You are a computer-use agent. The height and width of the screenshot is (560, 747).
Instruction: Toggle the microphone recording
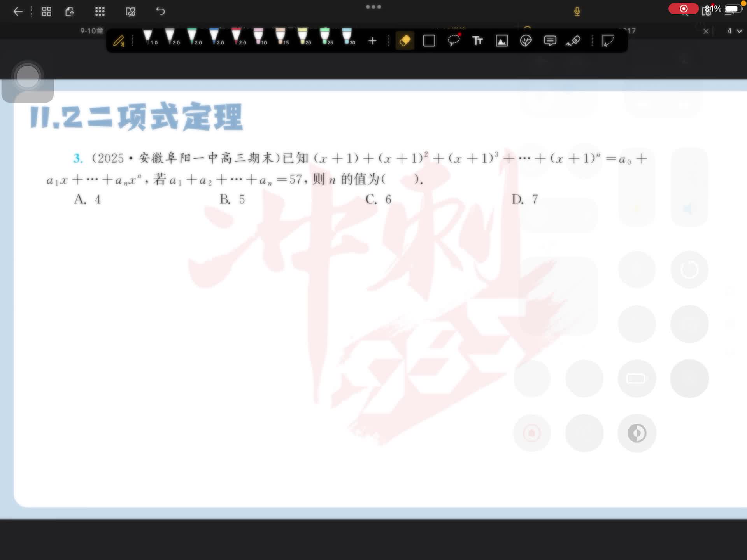click(x=577, y=12)
